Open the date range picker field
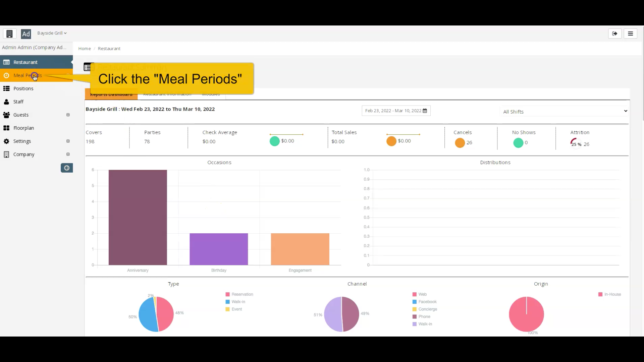 [x=396, y=111]
